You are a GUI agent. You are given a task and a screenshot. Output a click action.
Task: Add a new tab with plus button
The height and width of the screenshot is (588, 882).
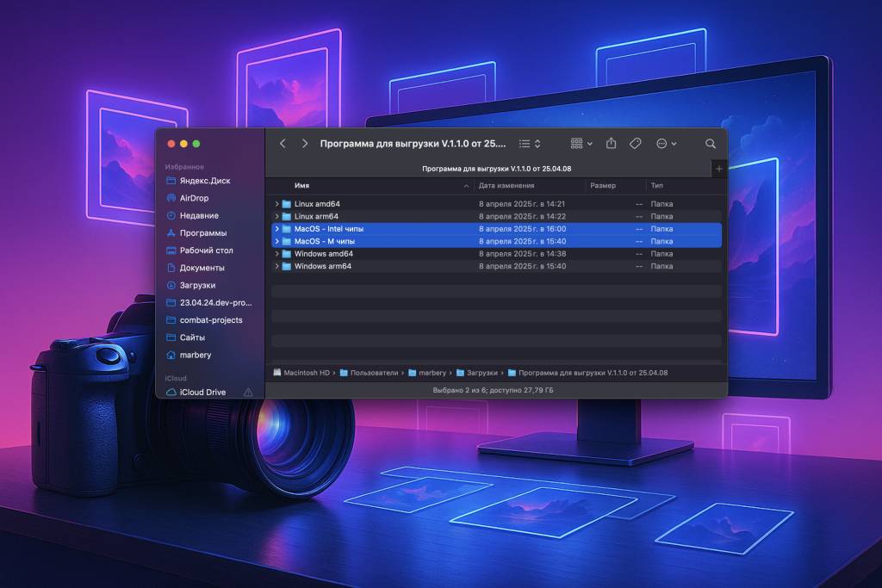pos(719,169)
